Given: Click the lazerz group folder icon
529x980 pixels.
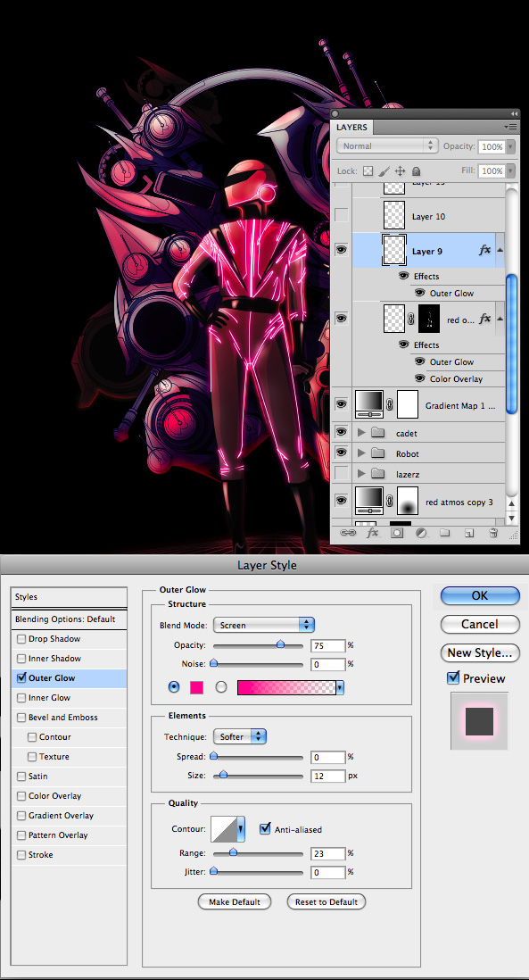Looking at the screenshot, I should click(x=377, y=474).
